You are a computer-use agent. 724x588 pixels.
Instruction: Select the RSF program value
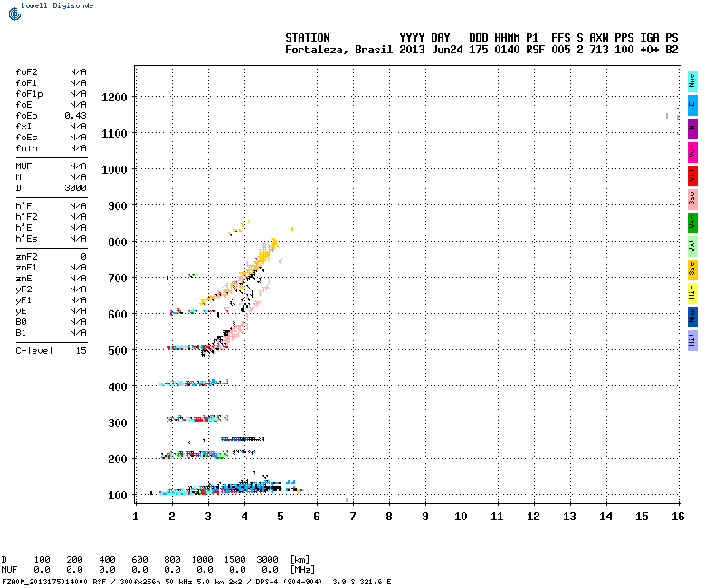(x=535, y=50)
